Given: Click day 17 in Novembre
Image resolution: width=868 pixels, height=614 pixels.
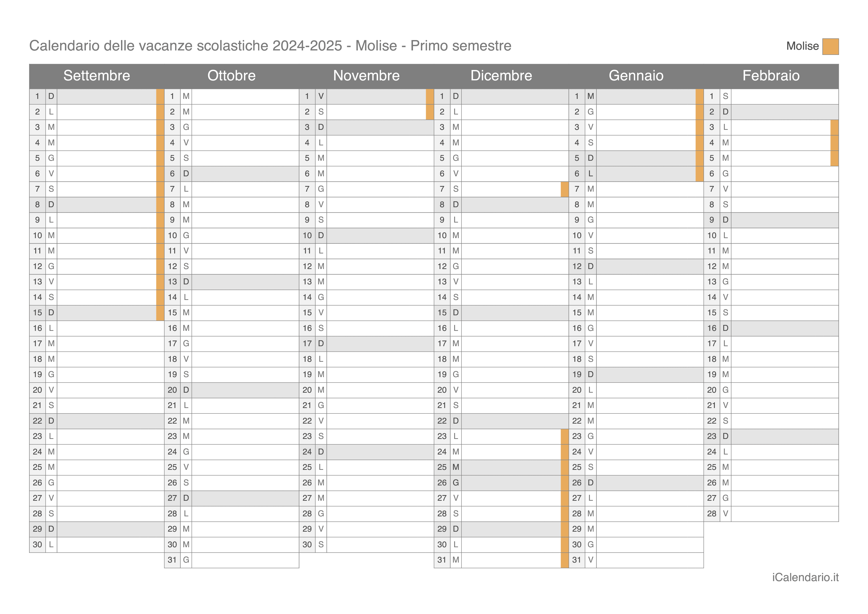Looking at the screenshot, I should coord(307,344).
